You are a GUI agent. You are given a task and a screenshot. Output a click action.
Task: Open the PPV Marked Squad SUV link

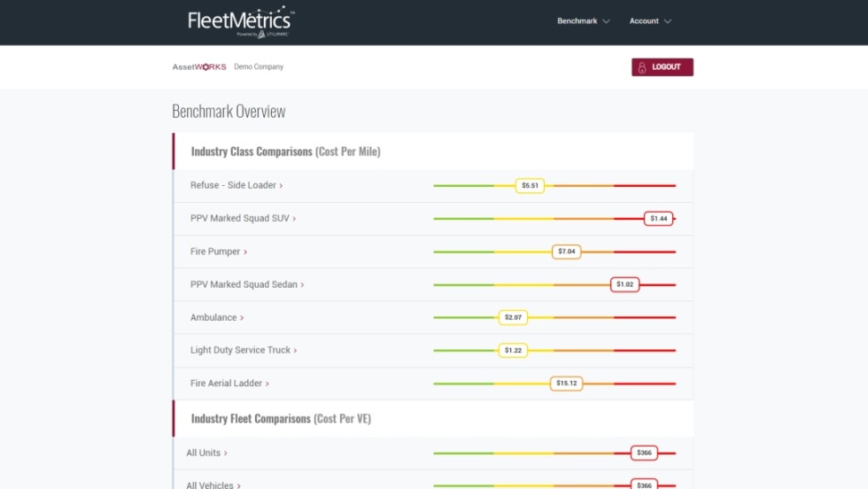pos(239,219)
